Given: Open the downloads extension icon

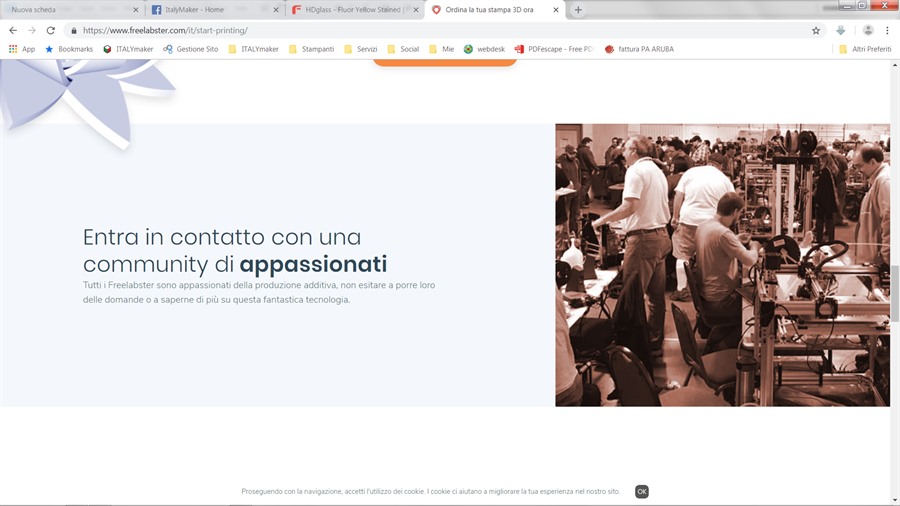Looking at the screenshot, I should [x=840, y=30].
